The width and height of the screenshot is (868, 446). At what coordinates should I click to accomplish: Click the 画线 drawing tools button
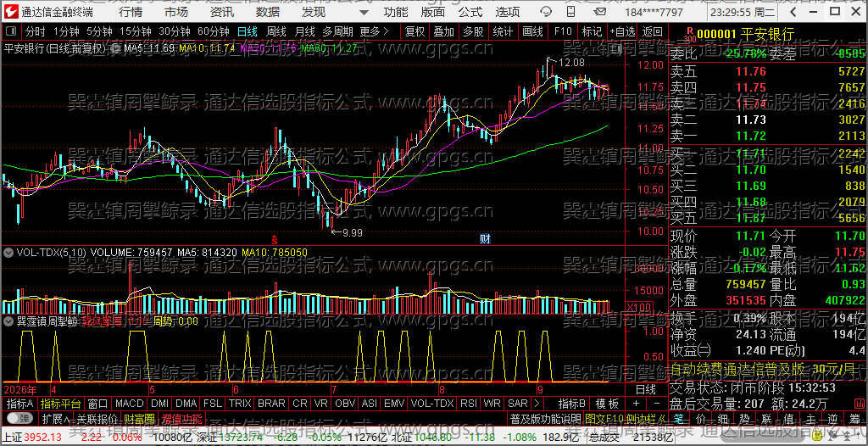coord(532,31)
